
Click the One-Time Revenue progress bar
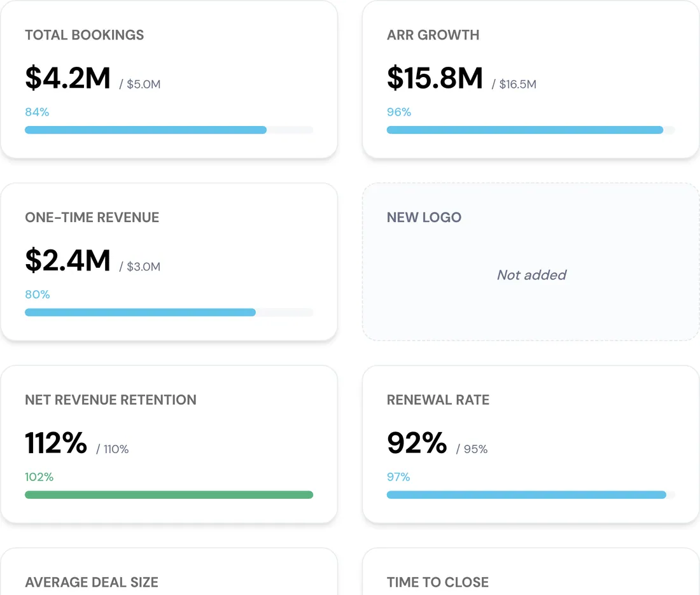(x=169, y=312)
